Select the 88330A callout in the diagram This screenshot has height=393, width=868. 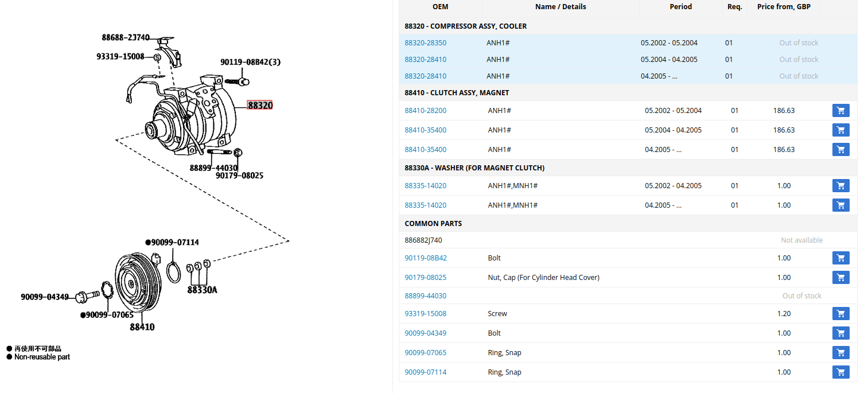(x=202, y=290)
